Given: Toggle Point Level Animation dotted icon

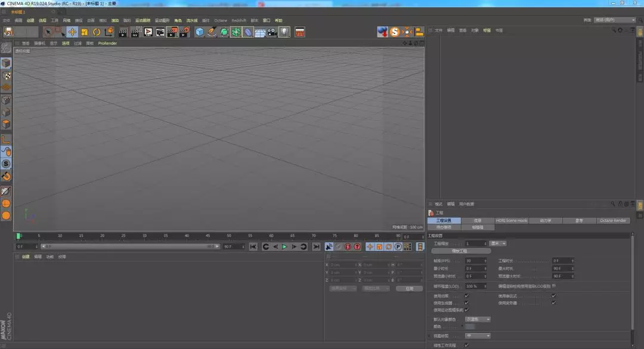Looking at the screenshot, I should coord(407,246).
